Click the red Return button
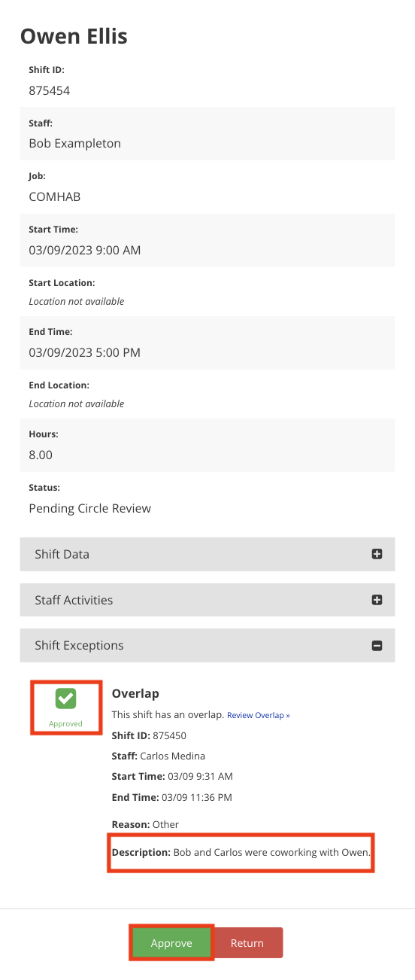 (x=247, y=943)
